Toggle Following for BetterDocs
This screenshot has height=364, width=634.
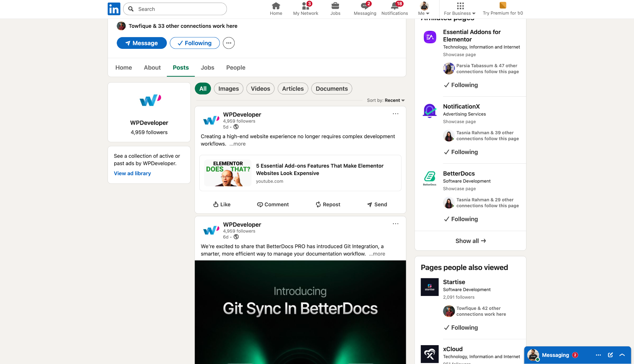click(461, 219)
